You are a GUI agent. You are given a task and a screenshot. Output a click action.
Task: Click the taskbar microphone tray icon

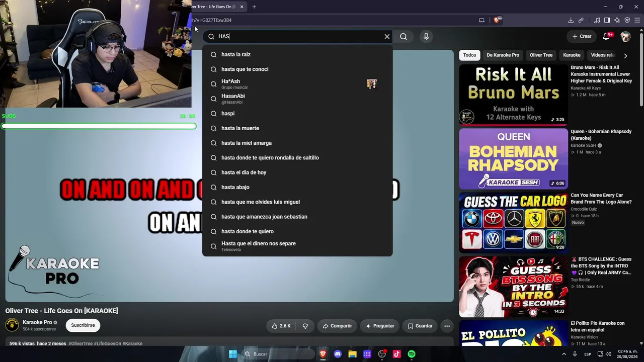click(575, 354)
